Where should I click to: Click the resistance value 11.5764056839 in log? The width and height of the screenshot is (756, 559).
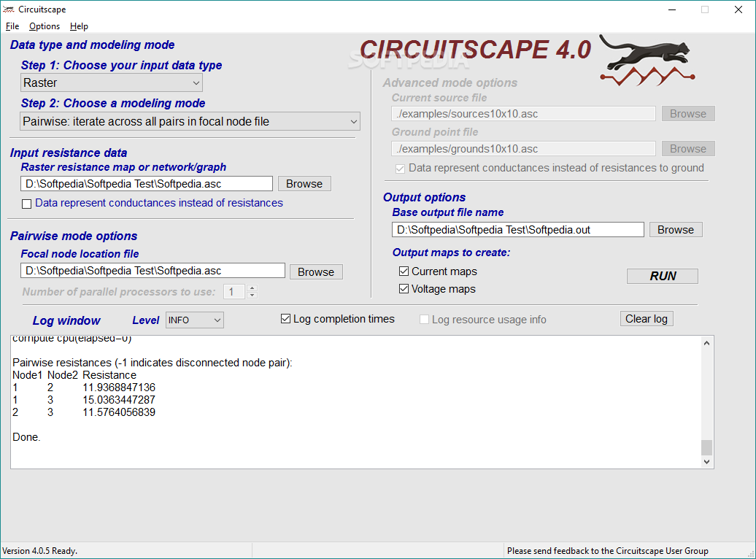coord(119,412)
